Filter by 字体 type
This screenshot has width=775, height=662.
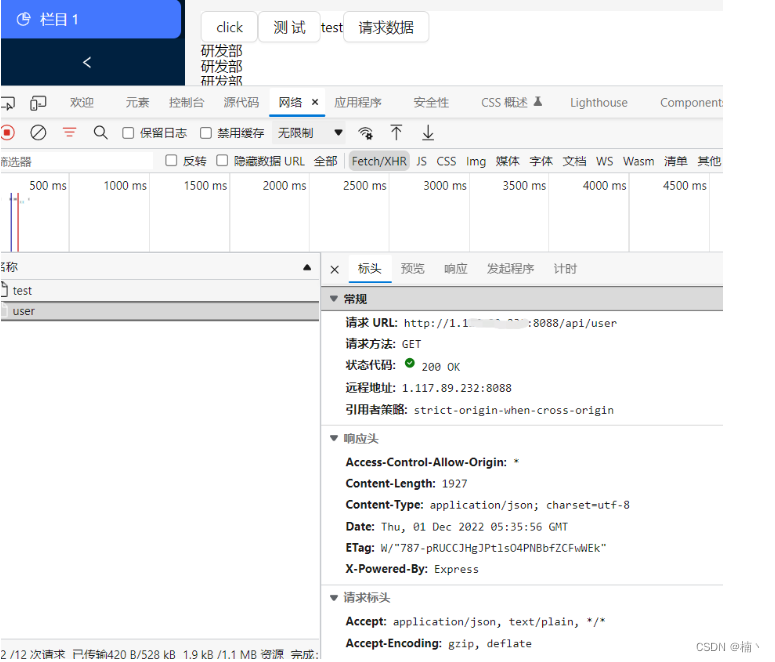[541, 161]
